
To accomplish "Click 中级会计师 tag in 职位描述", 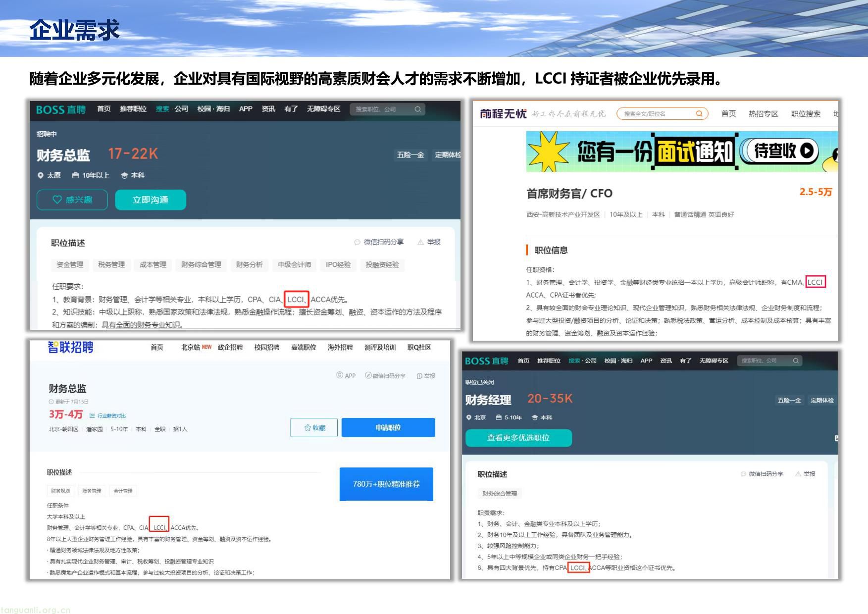I will tap(294, 265).
